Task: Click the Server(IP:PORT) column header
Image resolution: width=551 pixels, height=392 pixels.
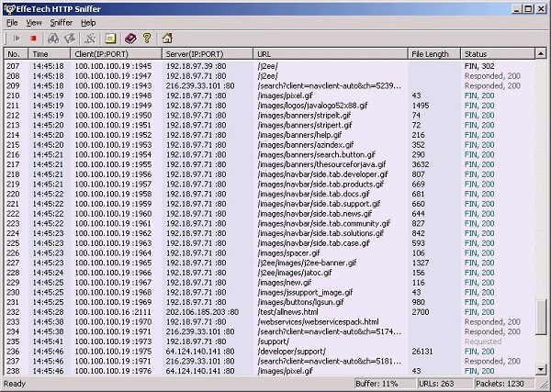Action: click(208, 54)
